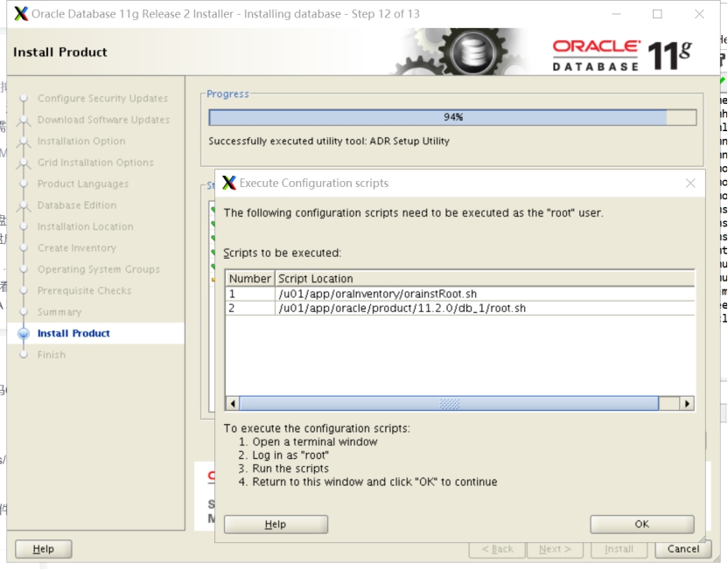Click the Finish step in sidebar

52,355
